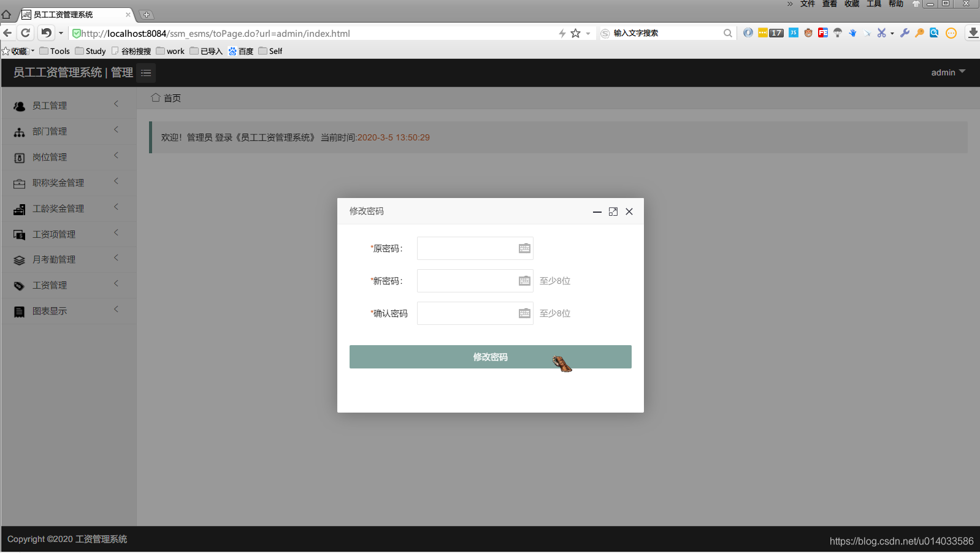Viewport: 980px width, 553px height.
Task: Expand the 岗位管理 chevron
Action: pyautogui.click(x=116, y=156)
